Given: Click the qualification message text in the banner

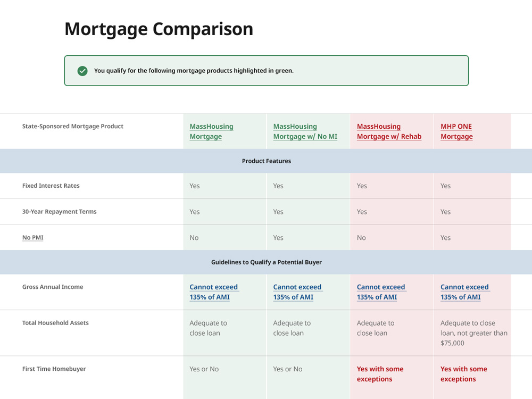Looking at the screenshot, I should tap(194, 71).
